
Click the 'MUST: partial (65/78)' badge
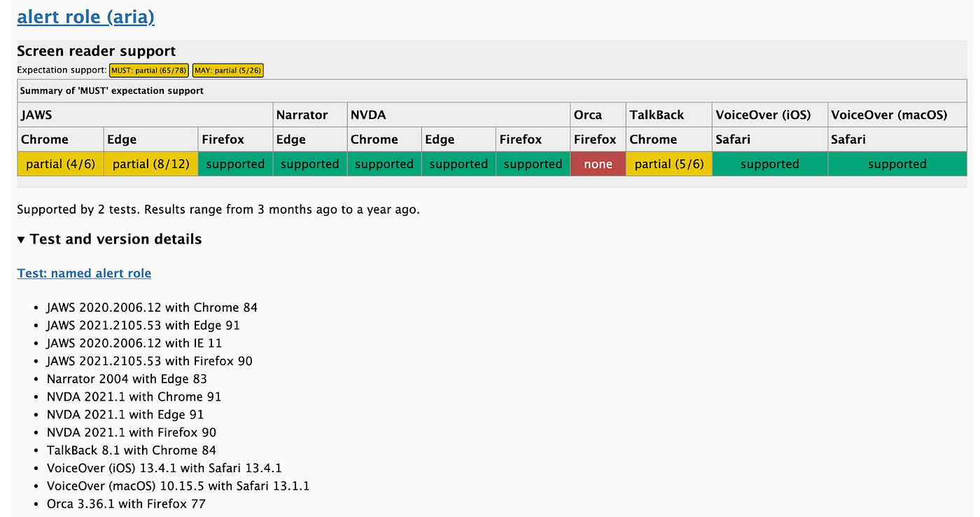149,70
